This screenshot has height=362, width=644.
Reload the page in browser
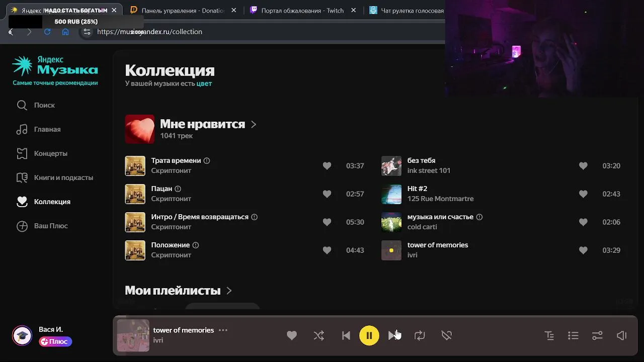(47, 32)
